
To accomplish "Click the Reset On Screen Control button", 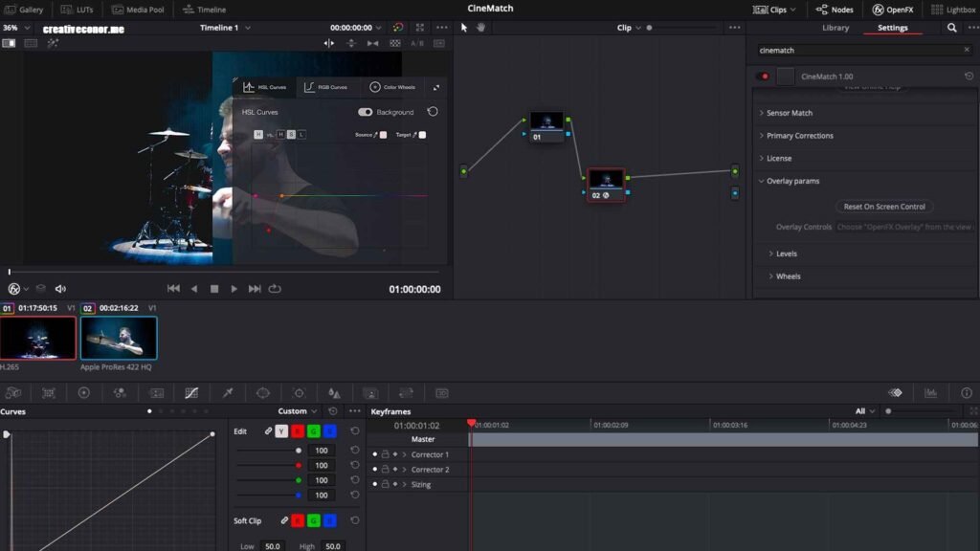I will pyautogui.click(x=883, y=207).
